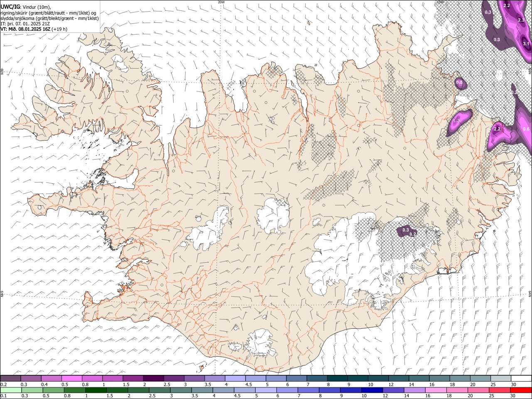Click the '20W' longitude label
Viewport: 532px width, 399px height.
[x=221, y=2]
